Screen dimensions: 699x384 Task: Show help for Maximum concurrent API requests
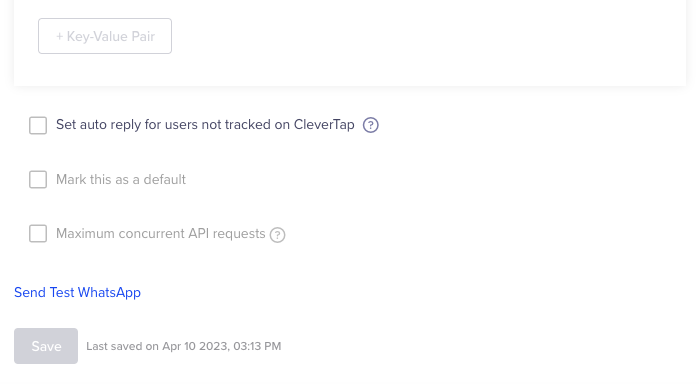277,235
